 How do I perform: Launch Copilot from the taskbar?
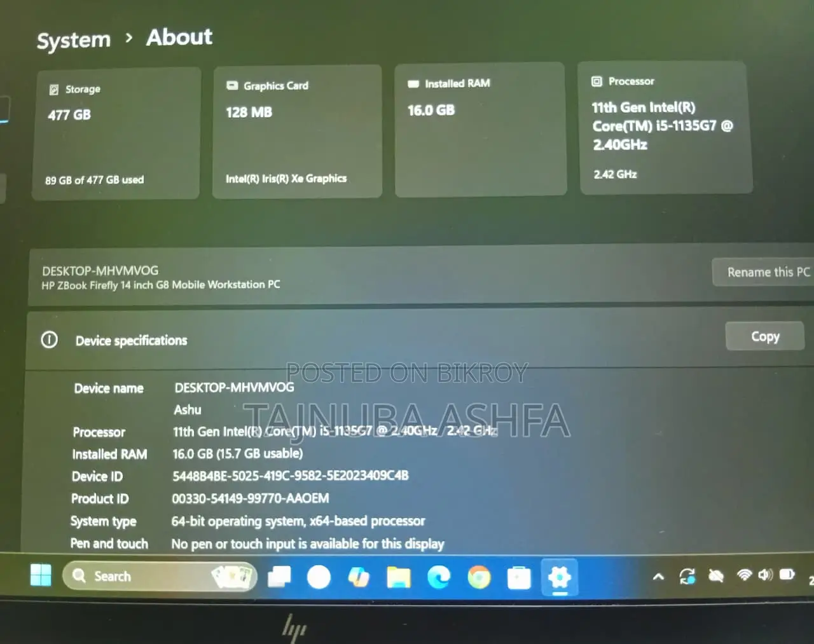pyautogui.click(x=359, y=577)
